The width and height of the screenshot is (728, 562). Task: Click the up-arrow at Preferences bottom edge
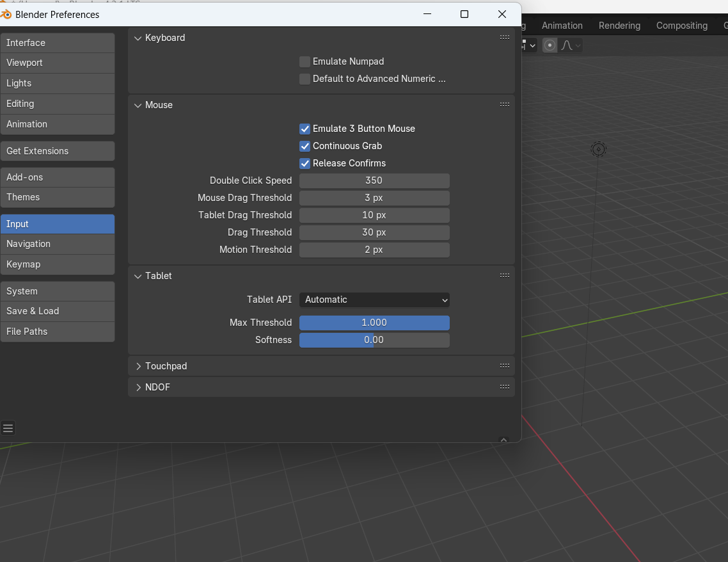pyautogui.click(x=503, y=439)
